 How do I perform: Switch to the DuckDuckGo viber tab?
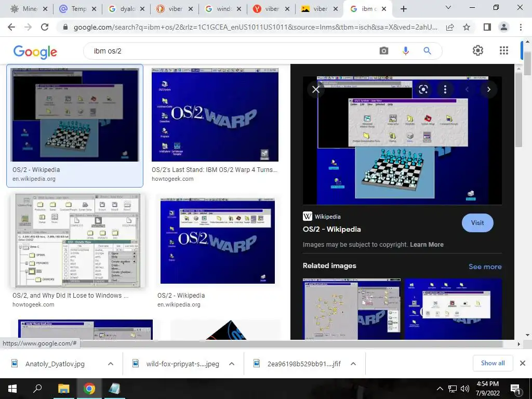click(x=175, y=9)
